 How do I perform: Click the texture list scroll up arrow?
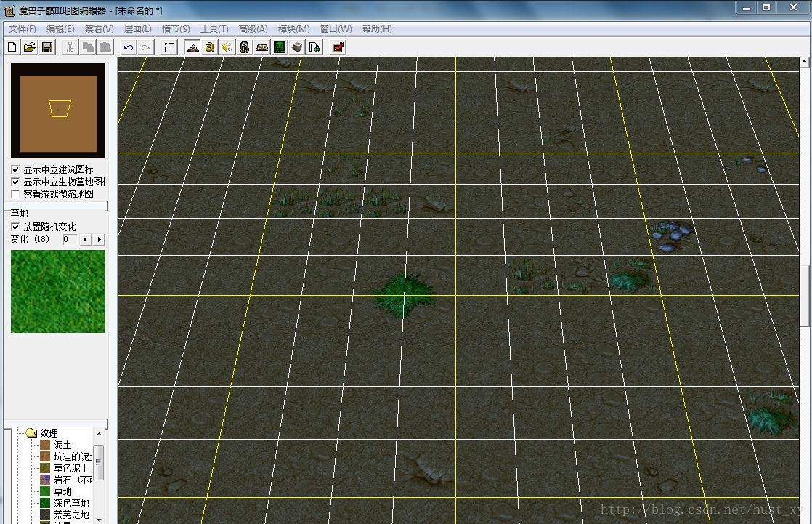click(98, 433)
